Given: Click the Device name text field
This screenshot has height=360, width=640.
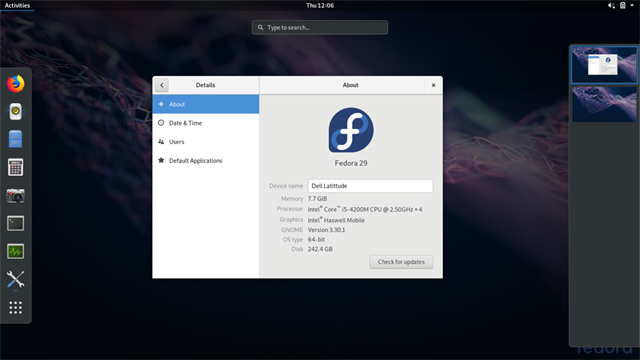Looking at the screenshot, I should pyautogui.click(x=370, y=186).
